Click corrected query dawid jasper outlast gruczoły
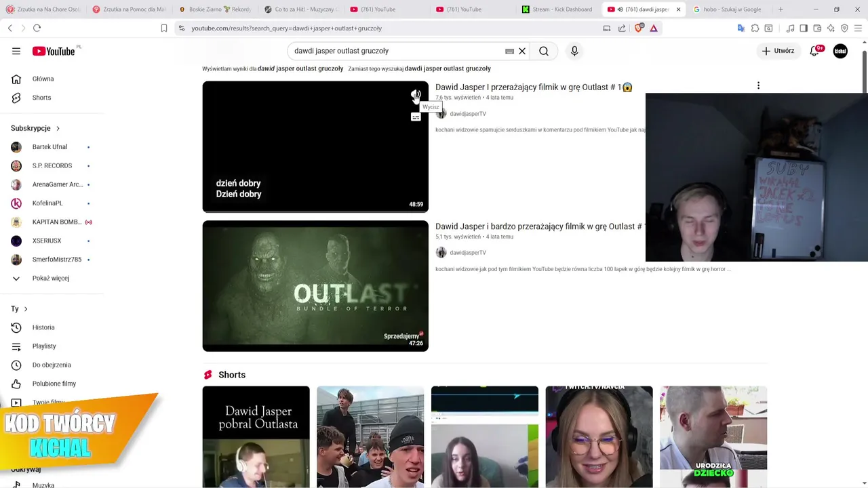The image size is (868, 488). click(x=300, y=68)
